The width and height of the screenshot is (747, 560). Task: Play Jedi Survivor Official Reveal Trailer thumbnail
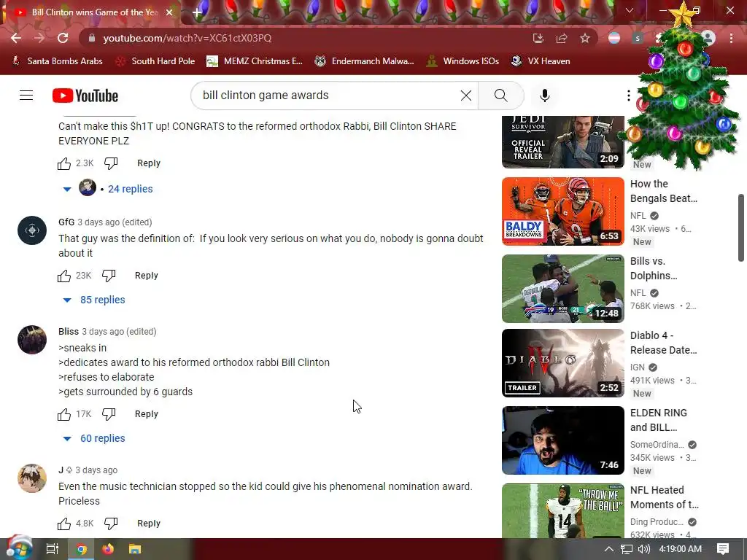click(x=562, y=142)
